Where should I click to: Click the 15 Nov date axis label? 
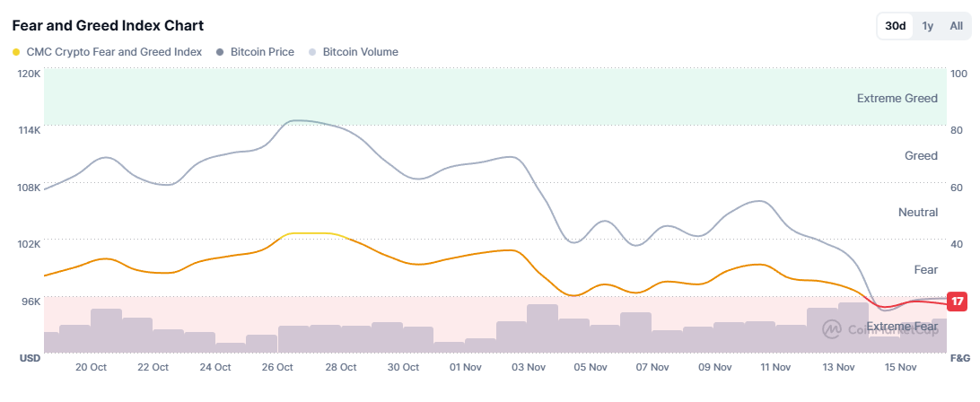901,367
